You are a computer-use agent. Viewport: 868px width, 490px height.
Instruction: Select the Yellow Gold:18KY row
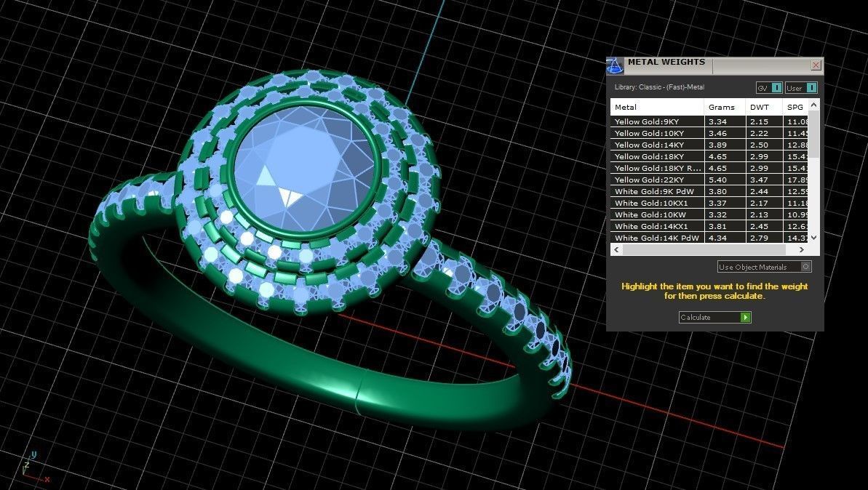[709, 156]
